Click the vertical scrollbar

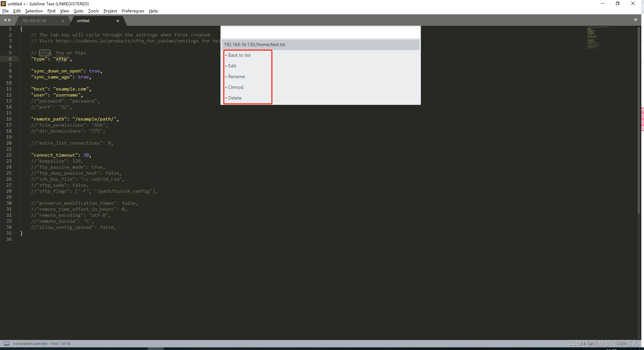639,120
